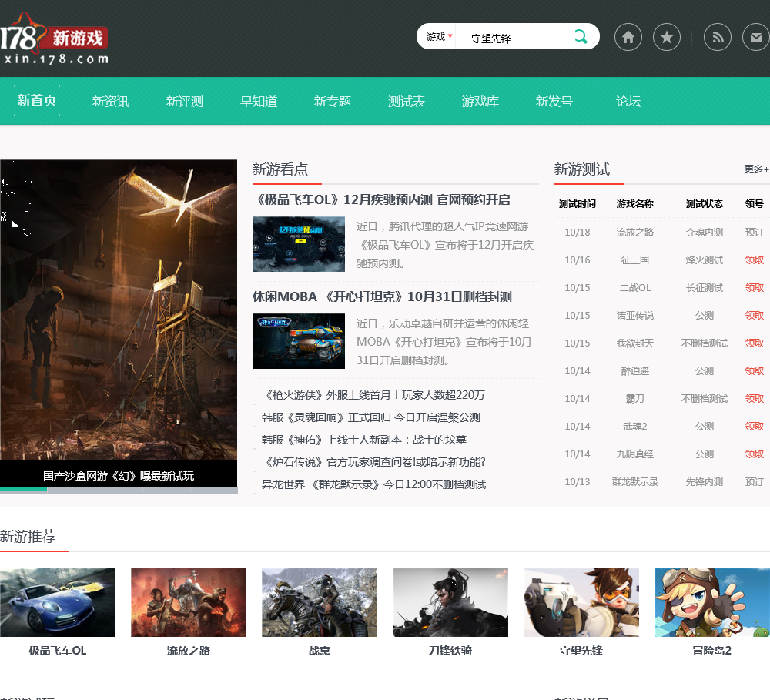
Task: Open the 极品飞车OL recommended game thumbnail
Action: point(58,602)
